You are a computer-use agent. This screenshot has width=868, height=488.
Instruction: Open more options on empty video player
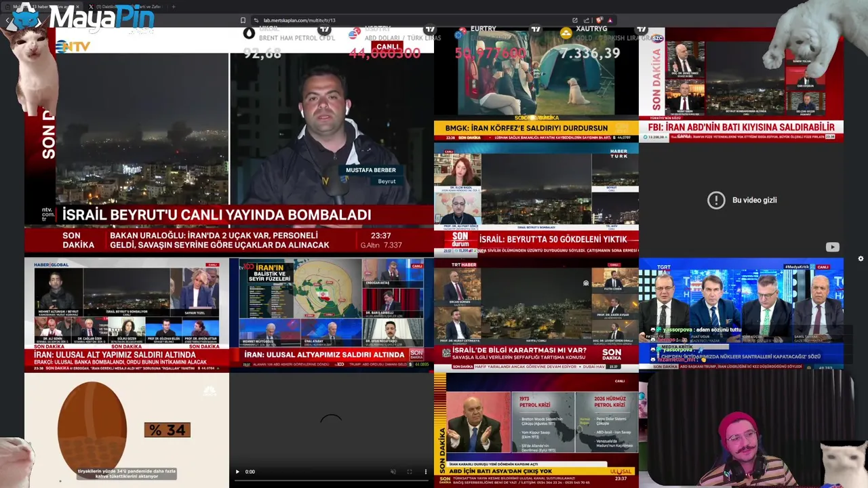tap(426, 472)
